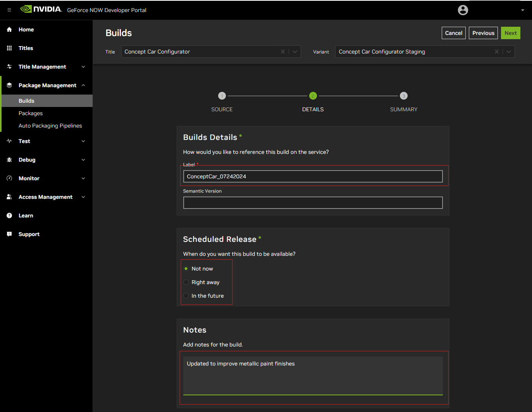Click the Test pulse icon
The height and width of the screenshot is (412, 532).
pyautogui.click(x=9, y=141)
